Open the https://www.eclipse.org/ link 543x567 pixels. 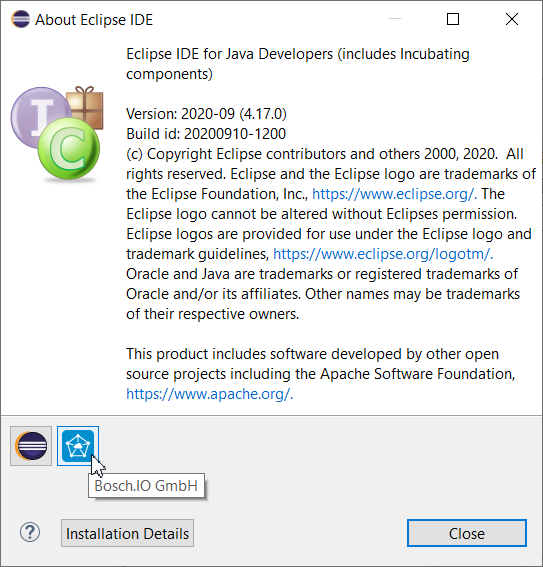pyautogui.click(x=394, y=194)
